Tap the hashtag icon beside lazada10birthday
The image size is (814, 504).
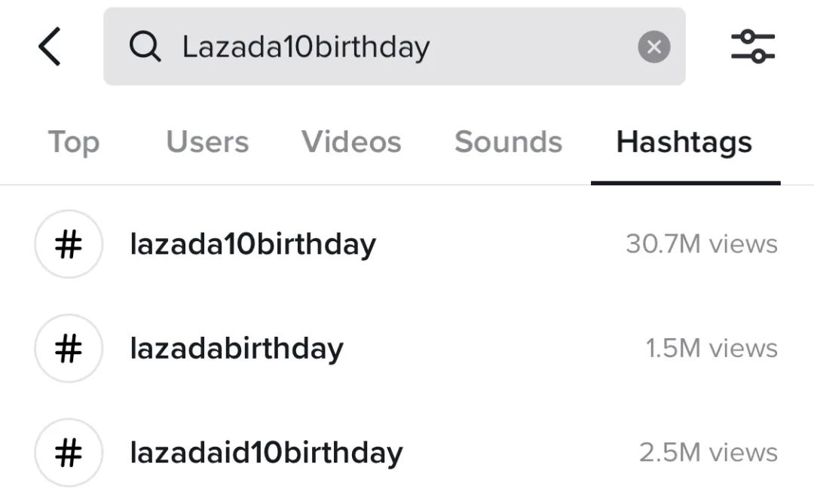[x=69, y=244]
